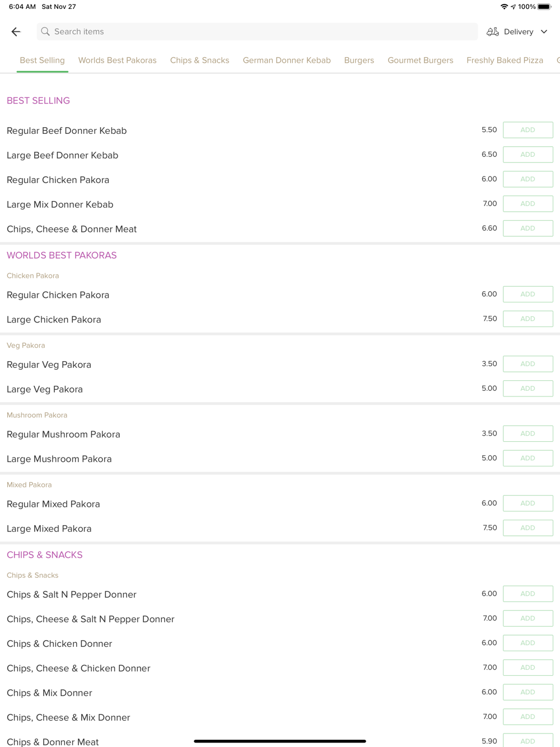This screenshot has height=747, width=560.
Task: Add Large Chicken Pakora under Worlds Best Pakoras
Action: (x=528, y=319)
